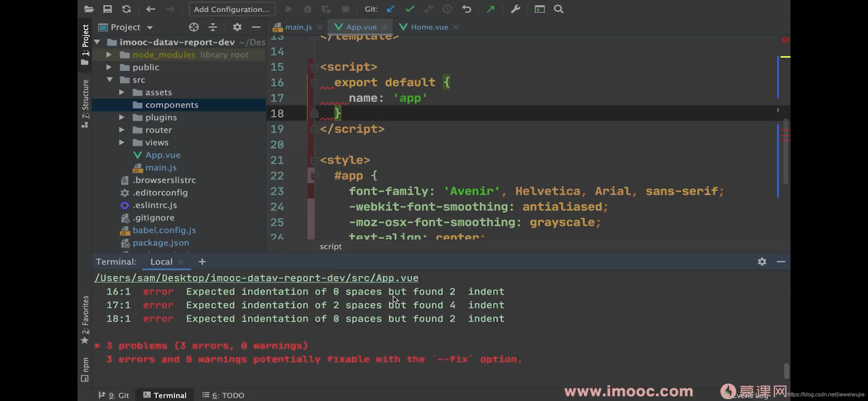Open the .eslintrc.js file

[155, 205]
